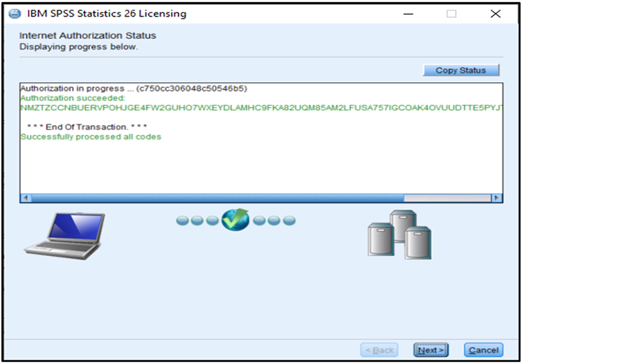Click the horizontal scrollbar thumb
623x364 pixels.
[218, 198]
